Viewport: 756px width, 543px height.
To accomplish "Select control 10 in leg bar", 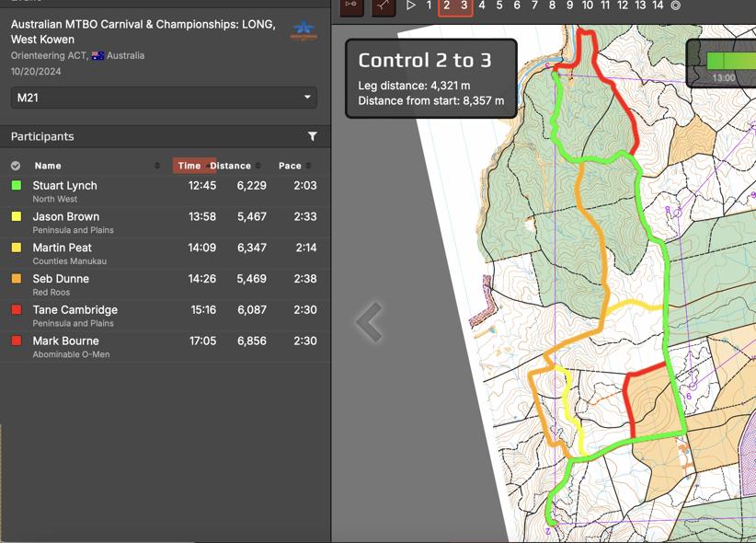I will pos(588,6).
